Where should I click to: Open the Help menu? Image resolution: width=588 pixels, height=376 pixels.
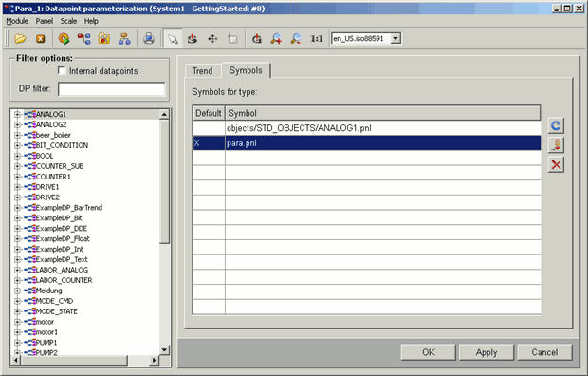pos(91,21)
